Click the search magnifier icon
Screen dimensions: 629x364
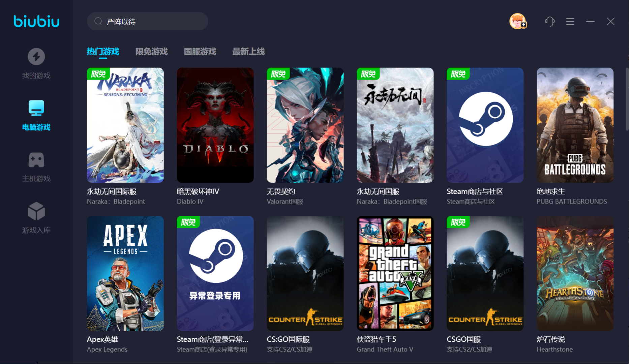pyautogui.click(x=98, y=22)
